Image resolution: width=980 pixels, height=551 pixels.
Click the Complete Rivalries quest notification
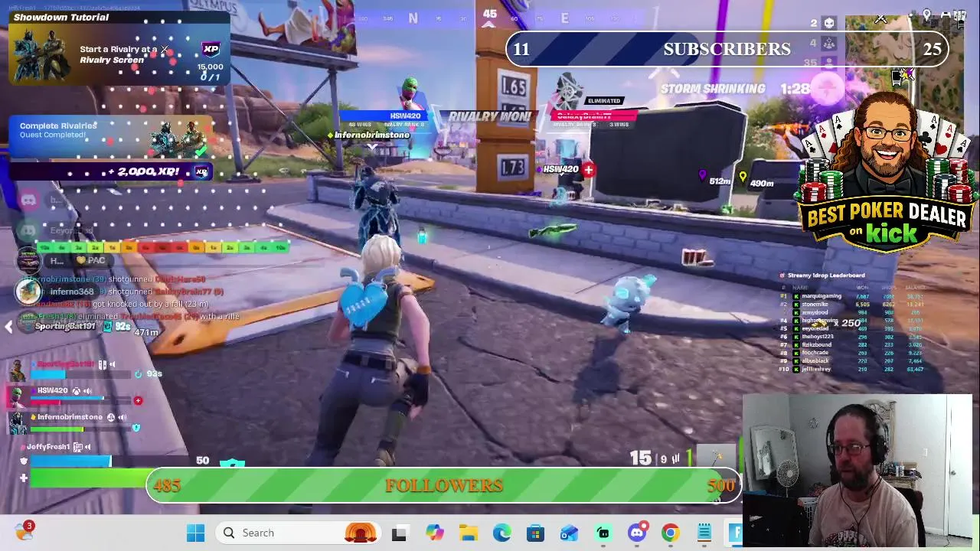coord(111,136)
